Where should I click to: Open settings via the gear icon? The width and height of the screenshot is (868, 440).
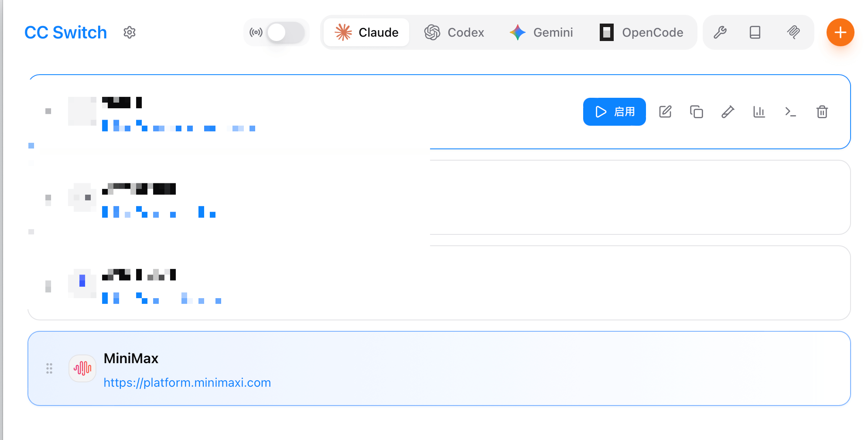click(x=130, y=32)
